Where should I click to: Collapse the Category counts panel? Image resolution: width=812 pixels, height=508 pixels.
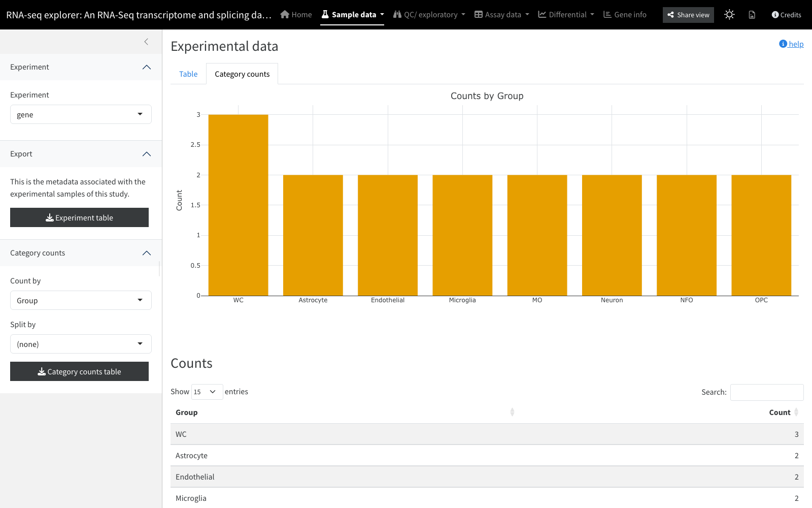click(81, 253)
